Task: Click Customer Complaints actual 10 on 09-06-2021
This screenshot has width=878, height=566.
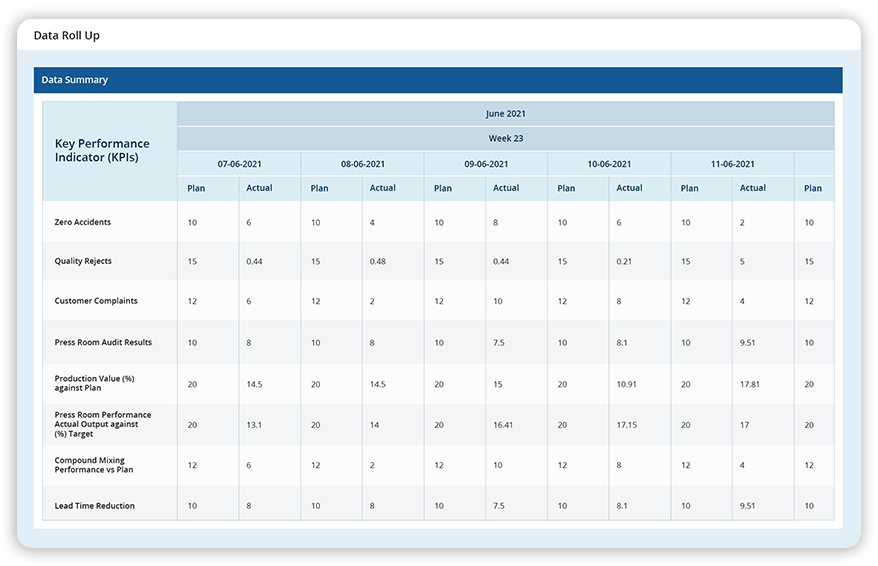Action: 498,301
